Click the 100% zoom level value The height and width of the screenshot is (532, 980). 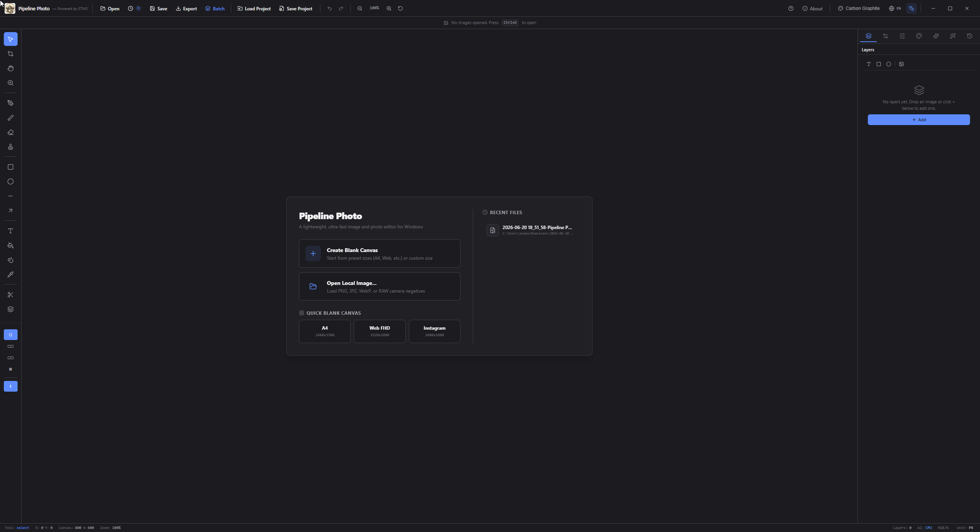[374, 8]
